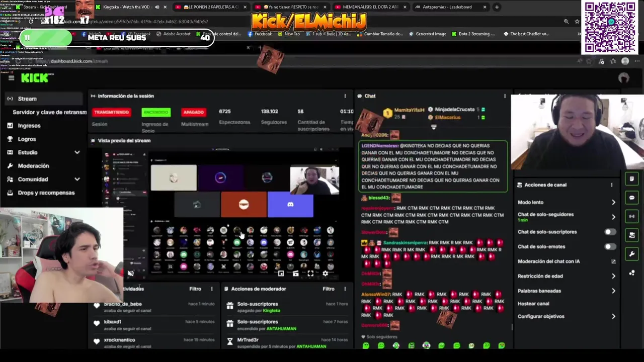Viewport: 644px width, 362px height.
Task: Click ANTAHUAMAN in the MrTrad3r suspension entry
Action: tap(311, 346)
